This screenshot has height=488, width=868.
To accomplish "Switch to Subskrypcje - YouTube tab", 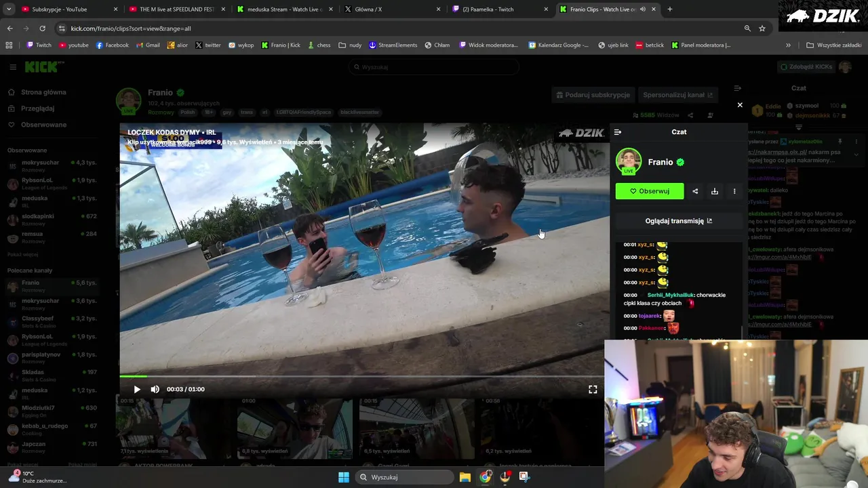I will [68, 9].
